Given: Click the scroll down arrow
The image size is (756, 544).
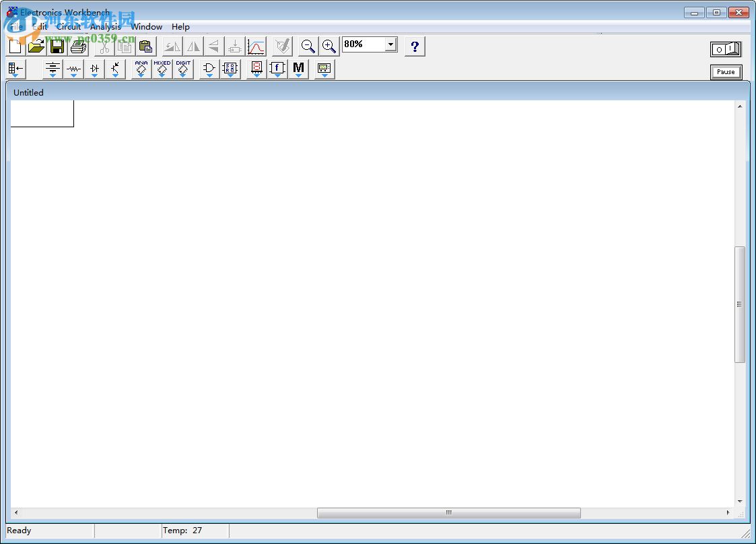Looking at the screenshot, I should point(740,502).
